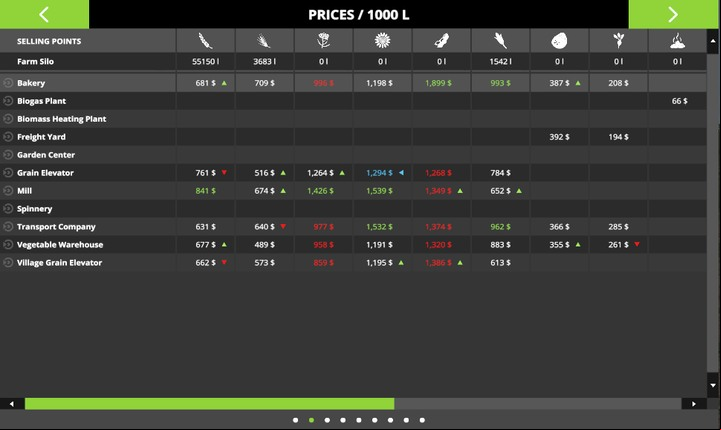Jump to fifth page dot indicator
Screen dimensions: 721x430
tap(359, 420)
